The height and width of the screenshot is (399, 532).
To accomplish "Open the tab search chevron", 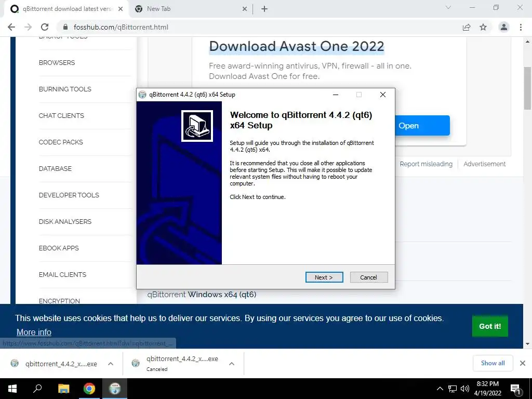I will (448, 7).
